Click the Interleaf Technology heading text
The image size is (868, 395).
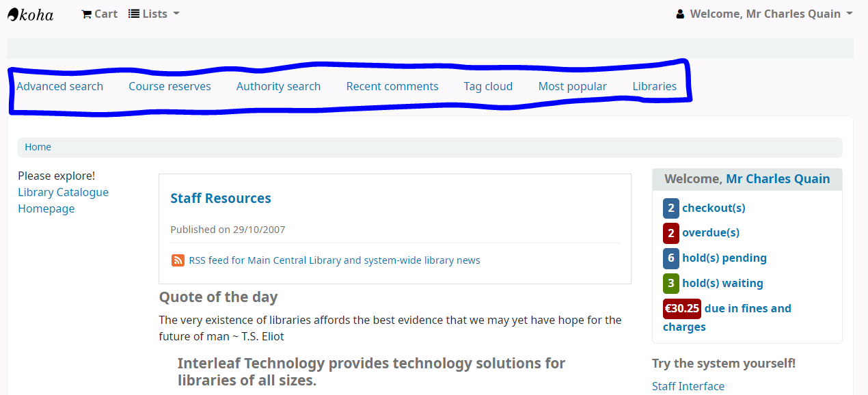click(x=371, y=372)
